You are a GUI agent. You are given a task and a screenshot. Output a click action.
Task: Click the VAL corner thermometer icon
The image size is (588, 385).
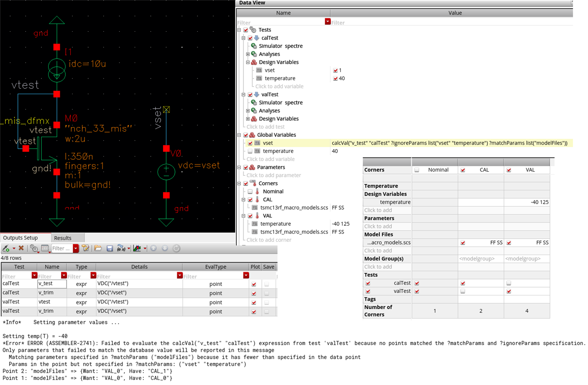(x=258, y=216)
